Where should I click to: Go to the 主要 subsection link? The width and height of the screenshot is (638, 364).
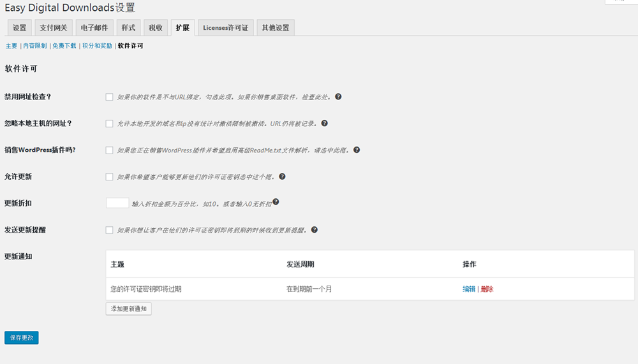(x=11, y=46)
